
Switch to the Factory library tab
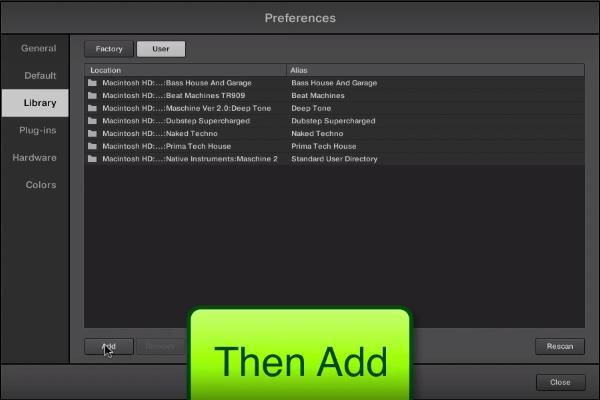(109, 49)
